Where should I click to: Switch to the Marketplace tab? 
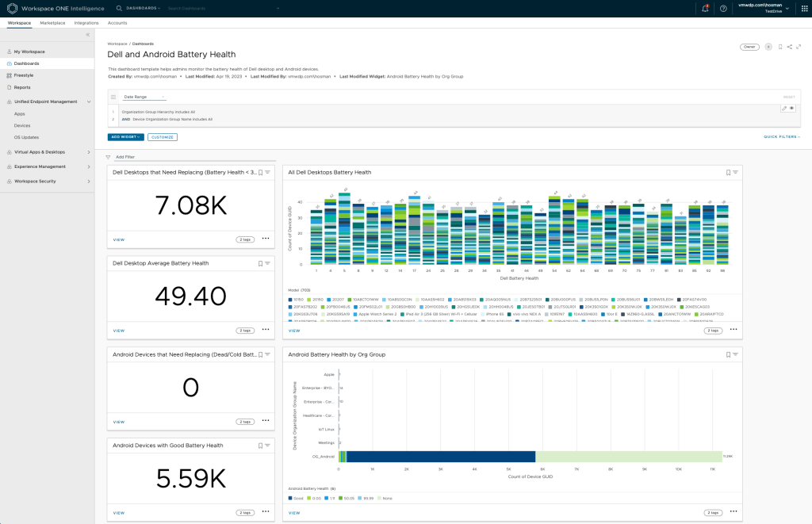pyautogui.click(x=52, y=23)
